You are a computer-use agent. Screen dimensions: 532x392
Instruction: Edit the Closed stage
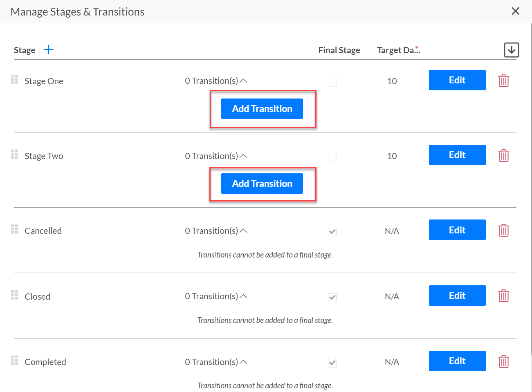457,296
